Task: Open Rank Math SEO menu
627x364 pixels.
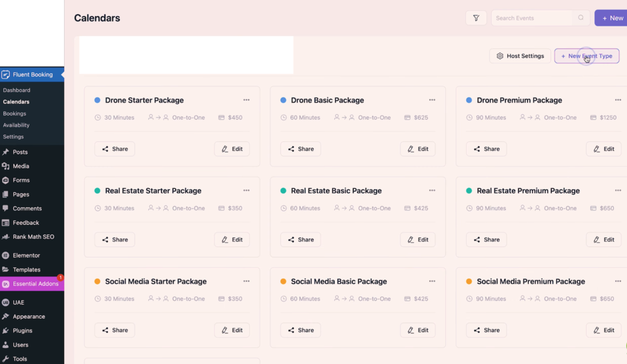Action: tap(33, 237)
